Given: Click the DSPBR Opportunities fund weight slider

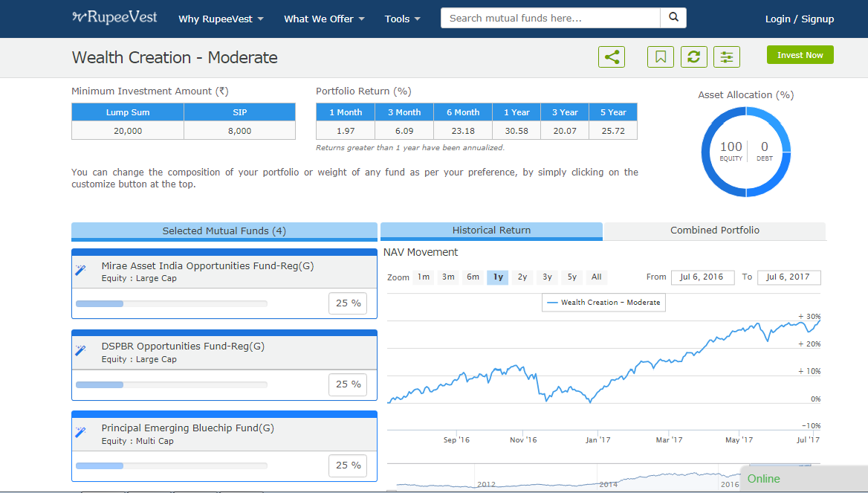Looking at the screenshot, I should 172,384.
